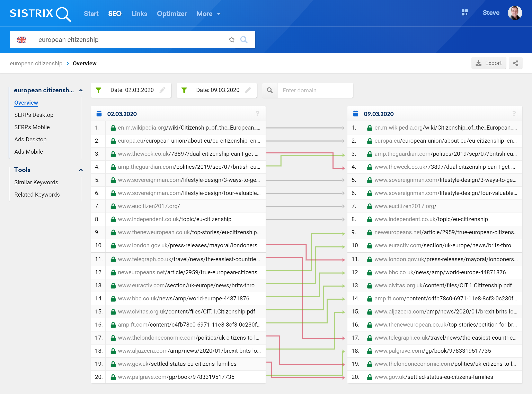Click lock icon of right row 15 aljazeera
The image size is (532, 394).
point(370,312)
